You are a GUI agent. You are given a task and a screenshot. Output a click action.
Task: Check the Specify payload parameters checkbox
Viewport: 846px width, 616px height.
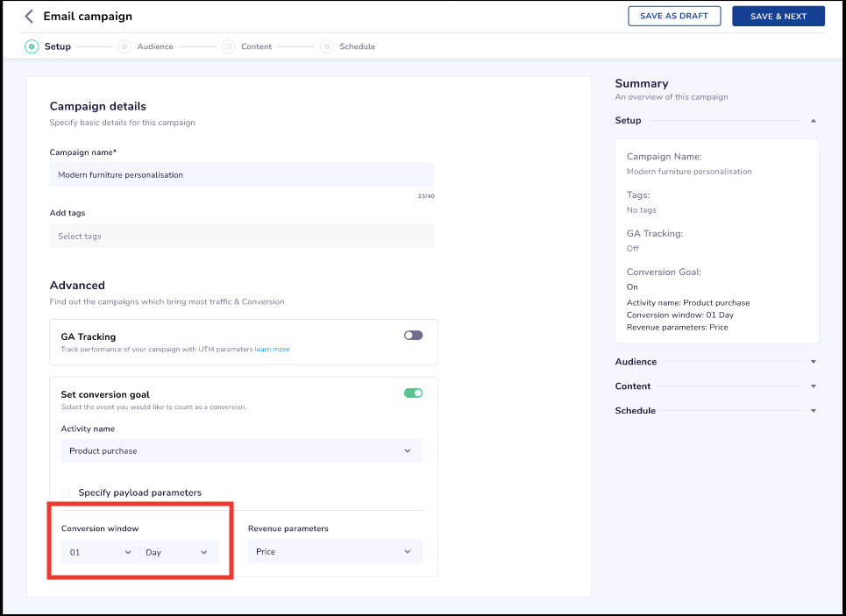tap(66, 493)
